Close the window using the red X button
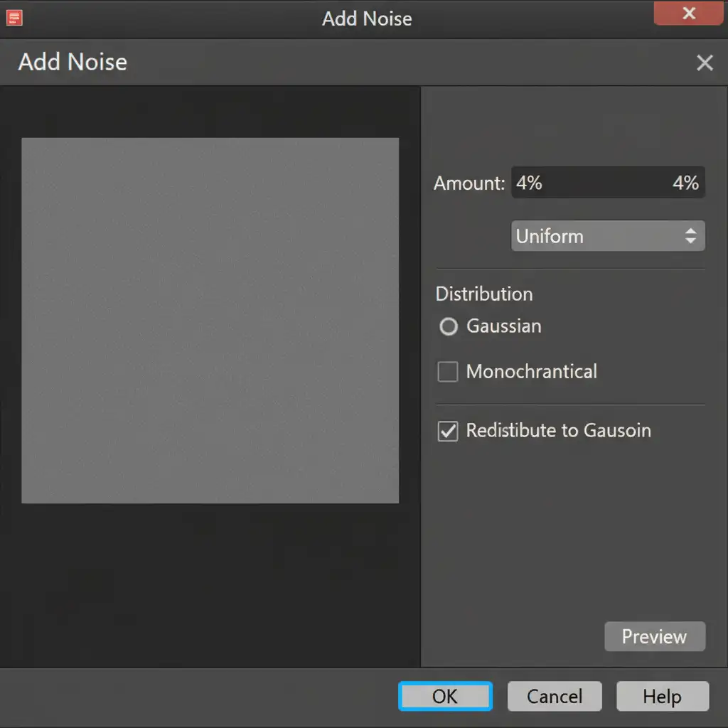Screen dimensions: 728x728 (688, 14)
